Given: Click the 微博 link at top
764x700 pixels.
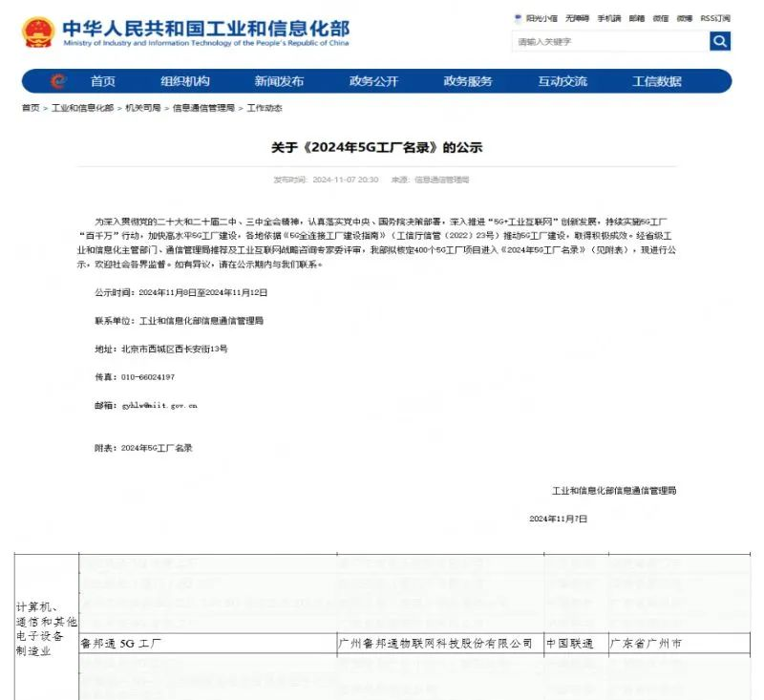Looking at the screenshot, I should pyautogui.click(x=684, y=18).
